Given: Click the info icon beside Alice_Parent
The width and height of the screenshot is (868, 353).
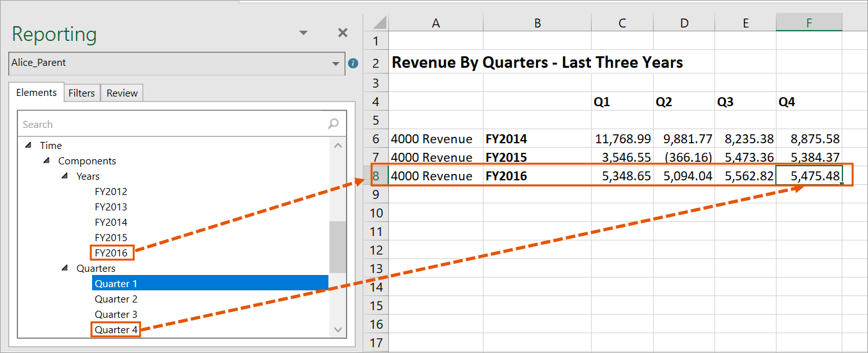Looking at the screenshot, I should click(352, 63).
